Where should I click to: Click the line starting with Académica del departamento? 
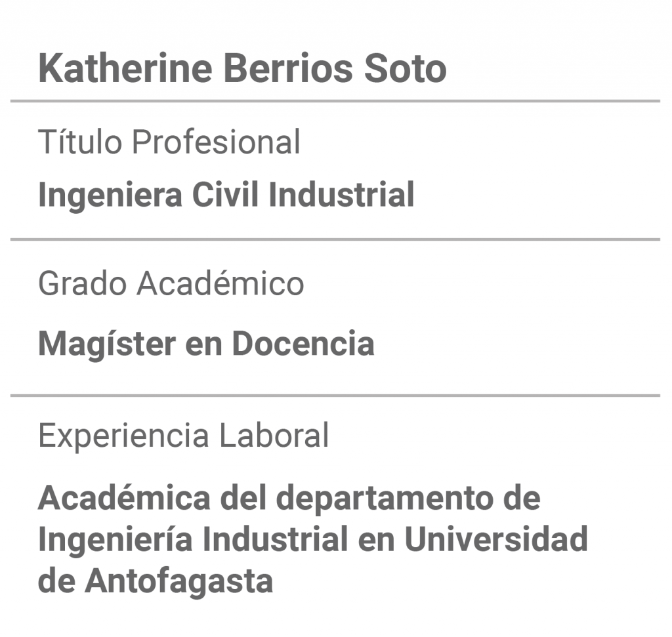(x=289, y=498)
